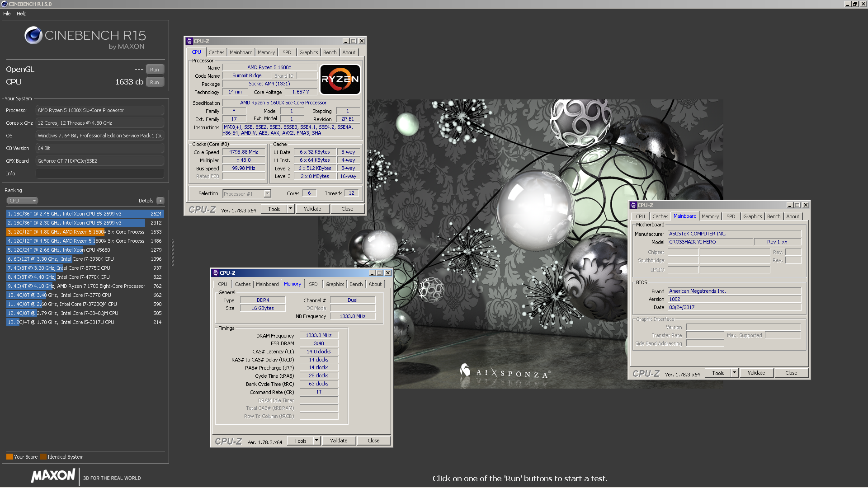Select Ryzen 7 1700 Eight-Core ranking row
This screenshot has height=488, width=868.
85,286
